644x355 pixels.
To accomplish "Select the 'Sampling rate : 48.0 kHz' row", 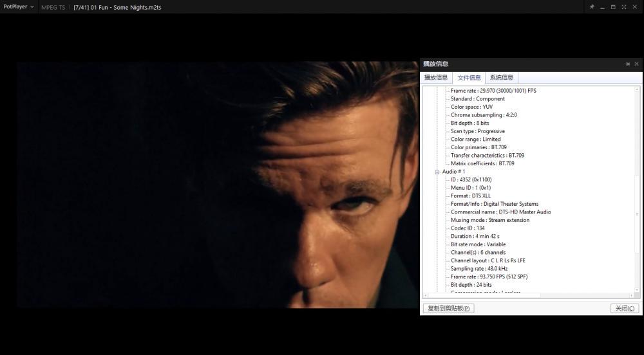I will pyautogui.click(x=479, y=269).
